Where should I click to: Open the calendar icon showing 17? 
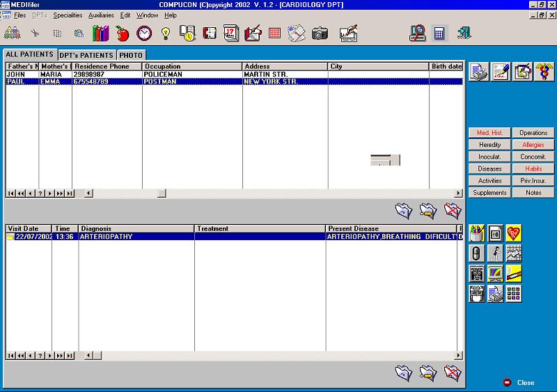pyautogui.click(x=231, y=33)
